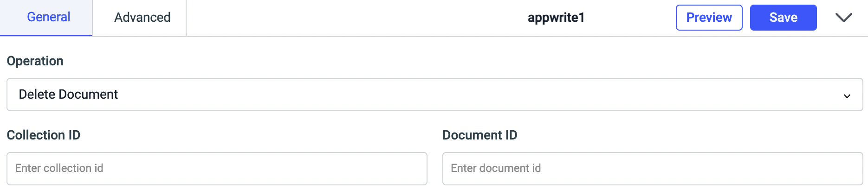
Task: Save the appwrite1 query
Action: 783,18
